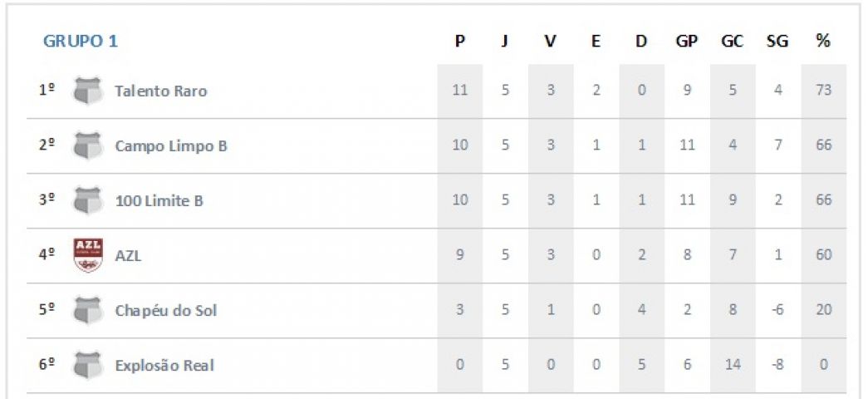Open the Explosão Real team link
The width and height of the screenshot is (868, 399).
[x=164, y=365]
